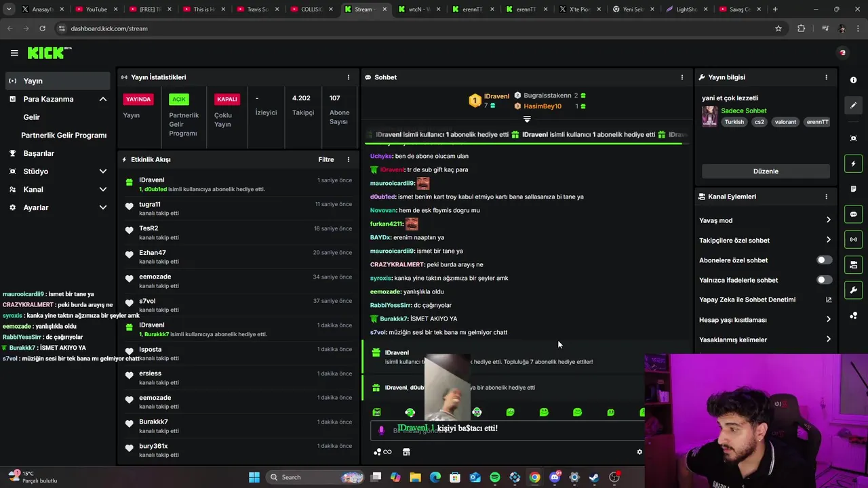Pick the first green angry emote

376,412
